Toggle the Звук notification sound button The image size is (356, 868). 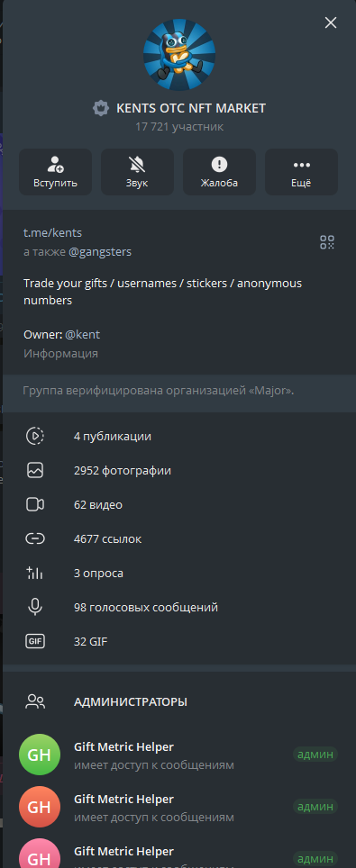137,172
